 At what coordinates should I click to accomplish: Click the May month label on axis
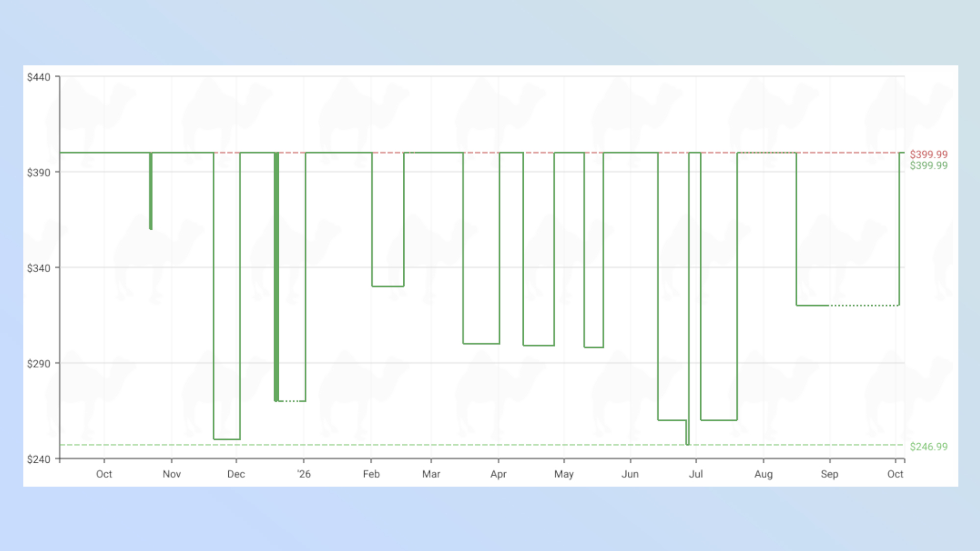564,474
